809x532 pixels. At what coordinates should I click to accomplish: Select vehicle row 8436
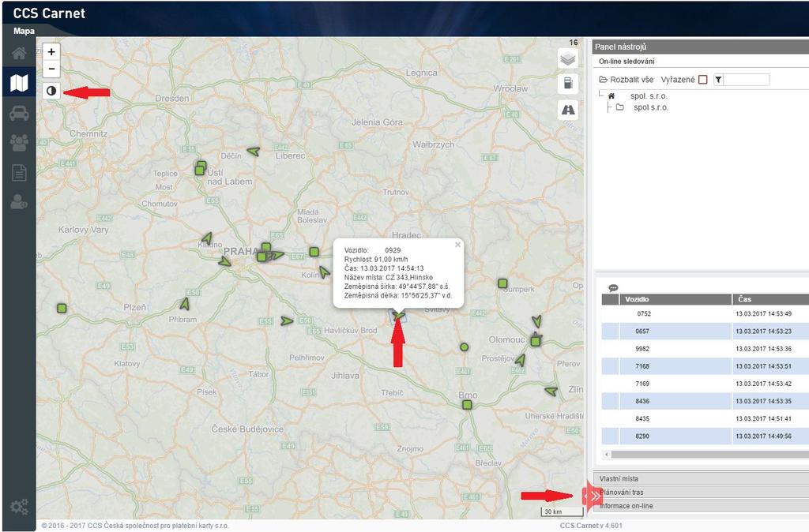[x=706, y=402]
